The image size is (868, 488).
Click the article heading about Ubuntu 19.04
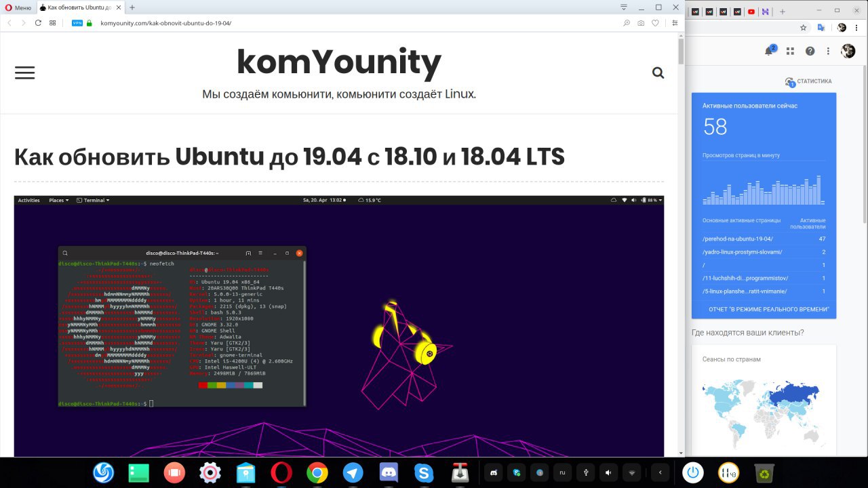coord(290,157)
